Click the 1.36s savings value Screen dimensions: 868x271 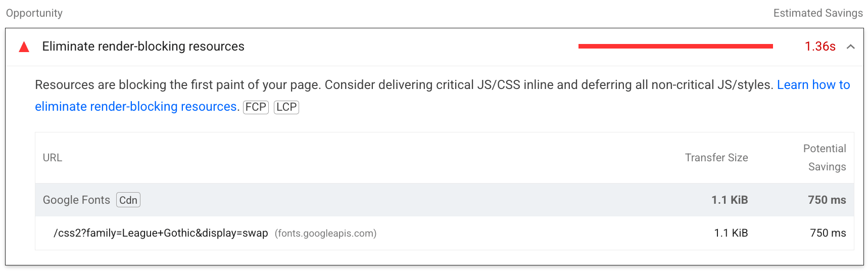tap(819, 47)
